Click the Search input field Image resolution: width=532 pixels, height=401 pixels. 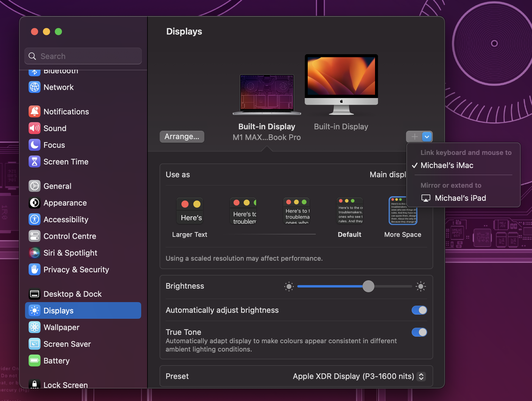coord(83,56)
